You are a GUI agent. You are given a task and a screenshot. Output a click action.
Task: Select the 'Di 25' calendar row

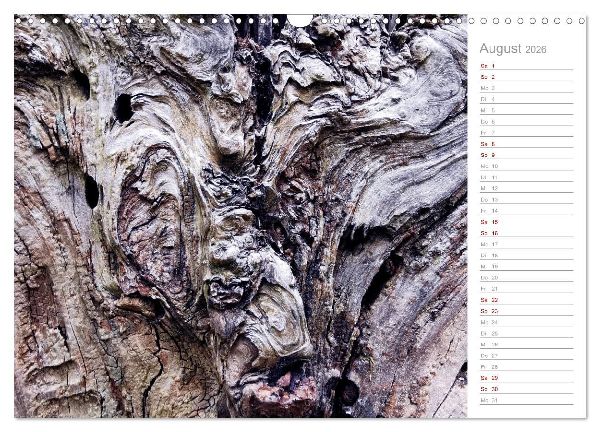527,333
